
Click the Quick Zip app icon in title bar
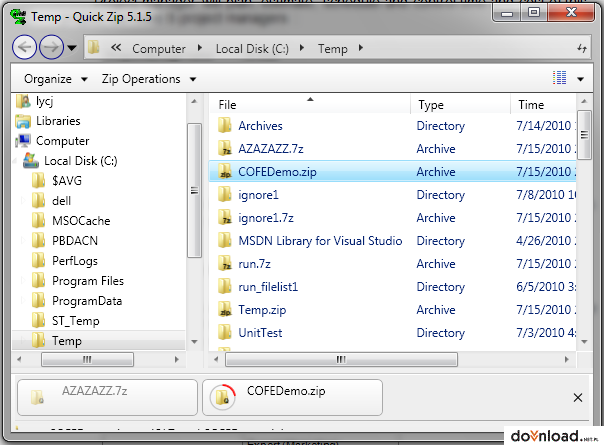coord(18,17)
